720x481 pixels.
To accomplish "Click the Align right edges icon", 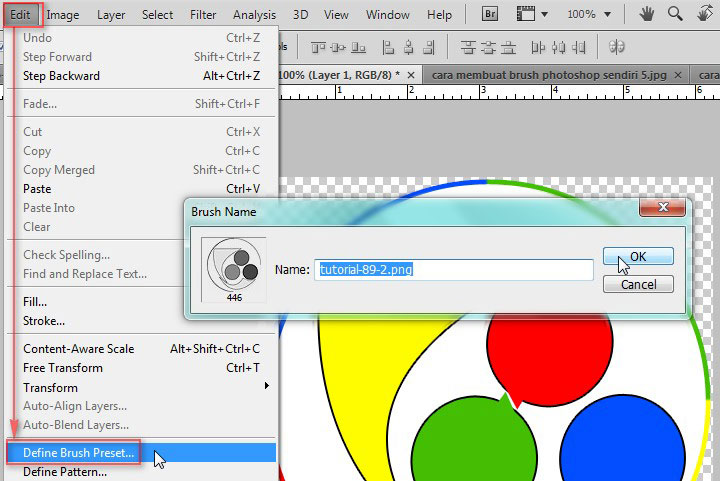I will (428, 47).
